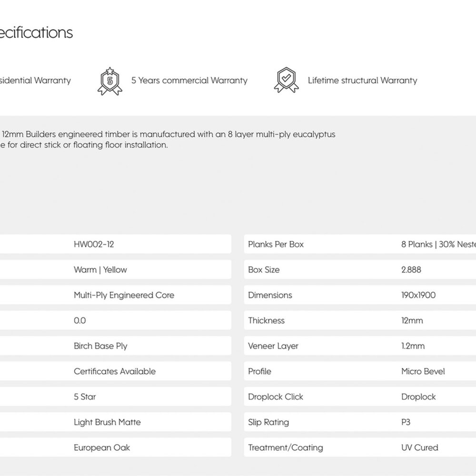Screen dimensions: 476x476
Task: Click the '5 Star' value
Action: pos(85,397)
